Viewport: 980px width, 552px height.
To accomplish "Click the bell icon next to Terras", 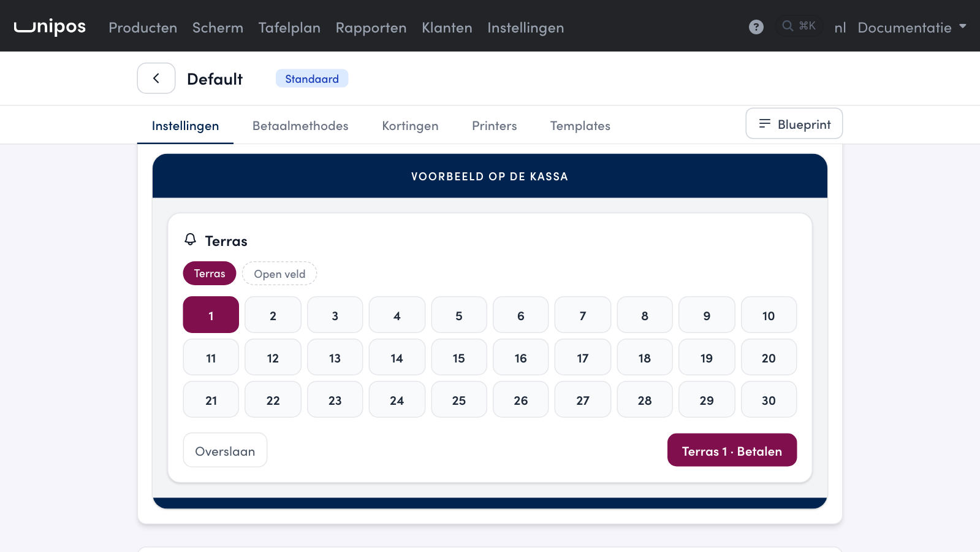I will click(x=191, y=240).
